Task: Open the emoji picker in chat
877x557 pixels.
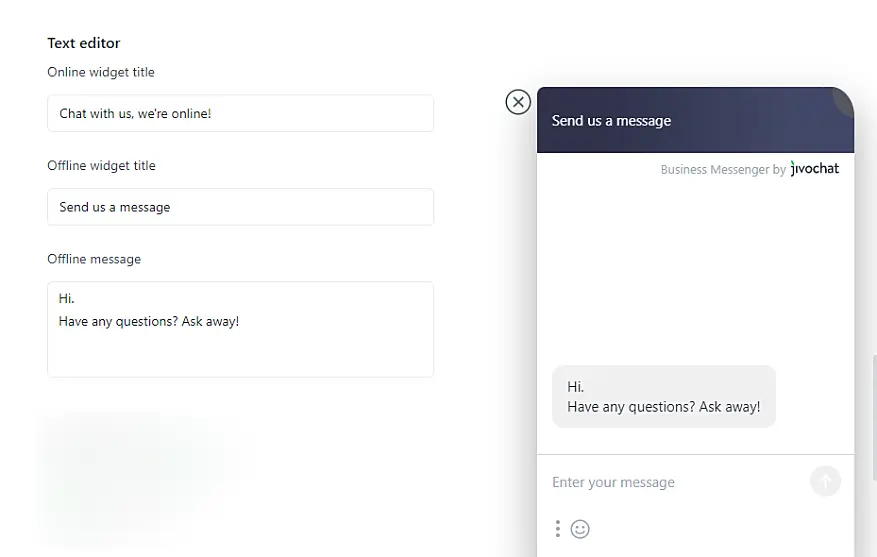Action: 580,529
